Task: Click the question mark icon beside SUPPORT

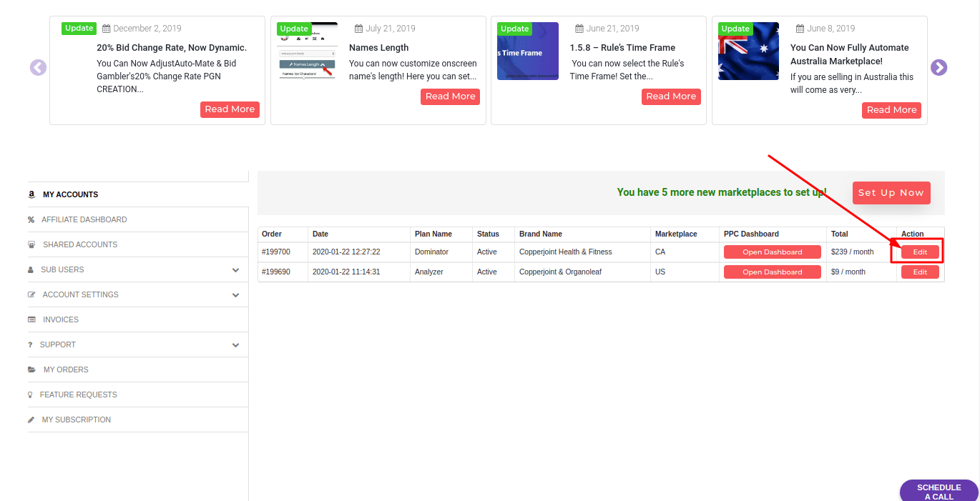Action: 31,344
